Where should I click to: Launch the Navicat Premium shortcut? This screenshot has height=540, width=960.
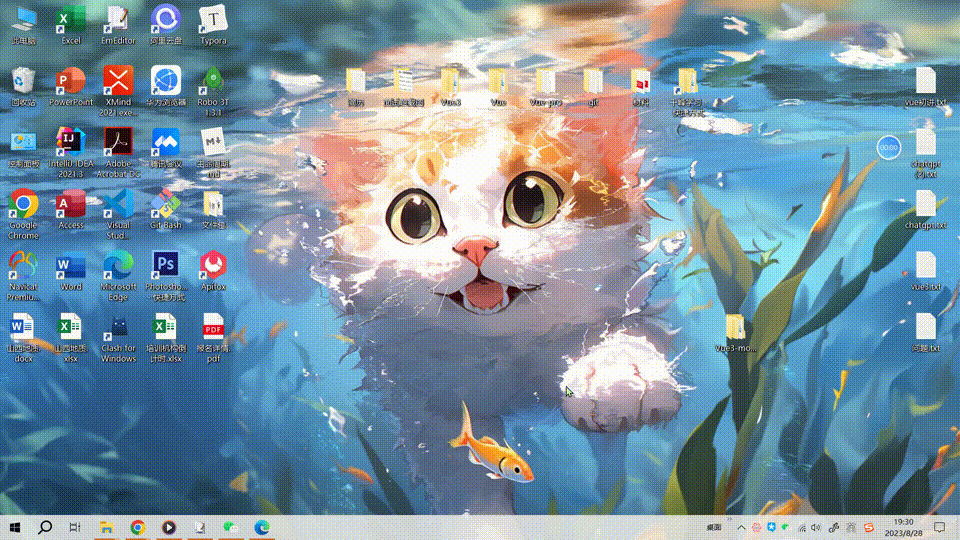(x=23, y=275)
